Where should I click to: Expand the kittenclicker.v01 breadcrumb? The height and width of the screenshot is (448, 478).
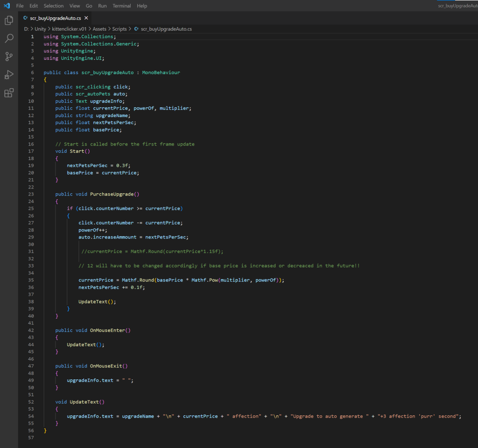tap(69, 29)
